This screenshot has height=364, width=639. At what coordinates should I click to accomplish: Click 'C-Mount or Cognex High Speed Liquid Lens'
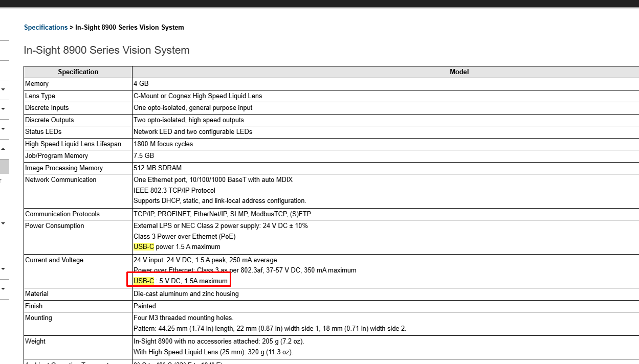(x=197, y=96)
